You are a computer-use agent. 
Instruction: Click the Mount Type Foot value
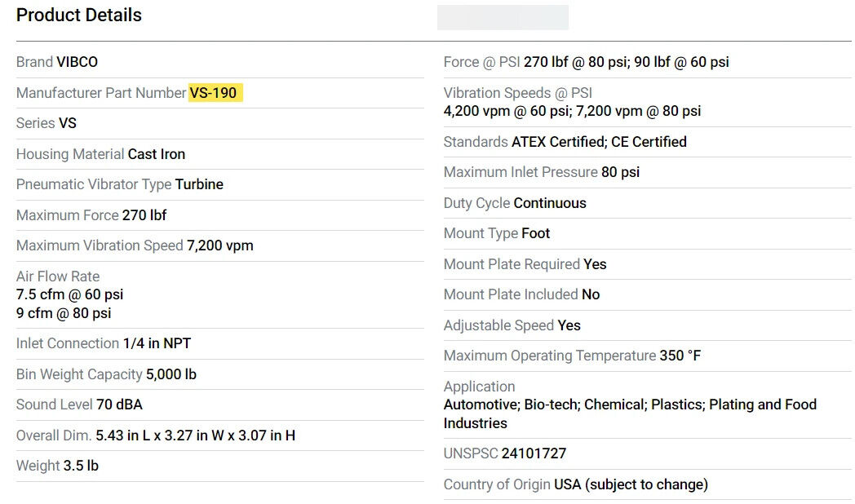point(536,233)
